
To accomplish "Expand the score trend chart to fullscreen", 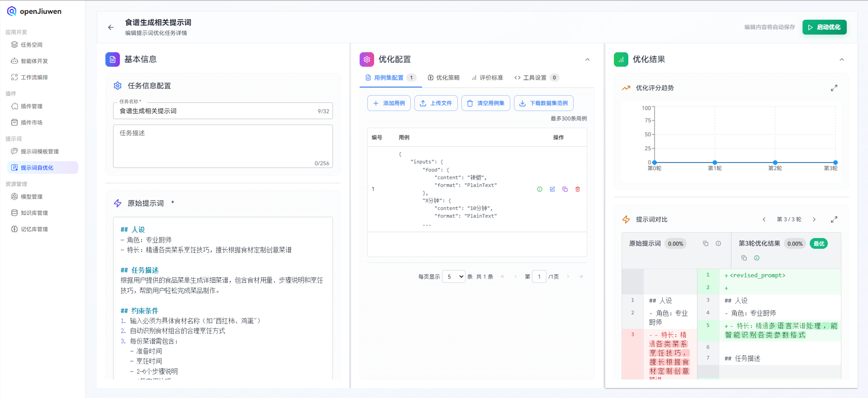I will pos(834,88).
